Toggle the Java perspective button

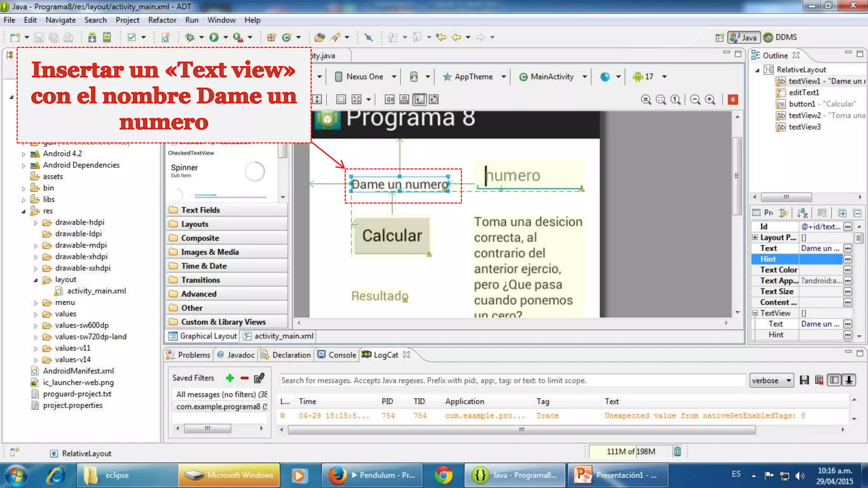(744, 37)
